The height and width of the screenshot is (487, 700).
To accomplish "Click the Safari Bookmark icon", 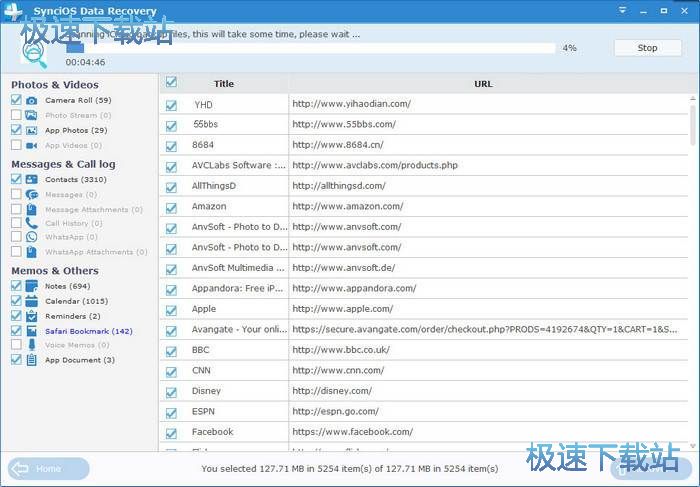I will tap(32, 331).
